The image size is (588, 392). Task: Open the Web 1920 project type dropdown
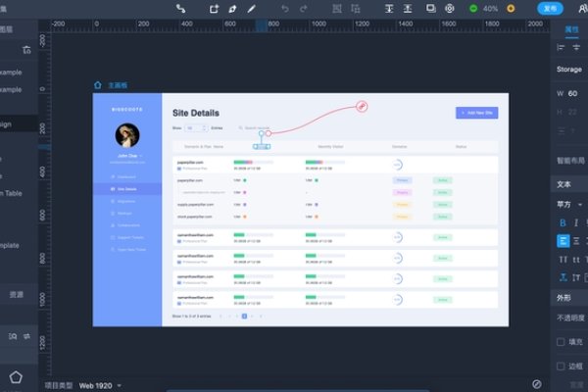[100, 385]
